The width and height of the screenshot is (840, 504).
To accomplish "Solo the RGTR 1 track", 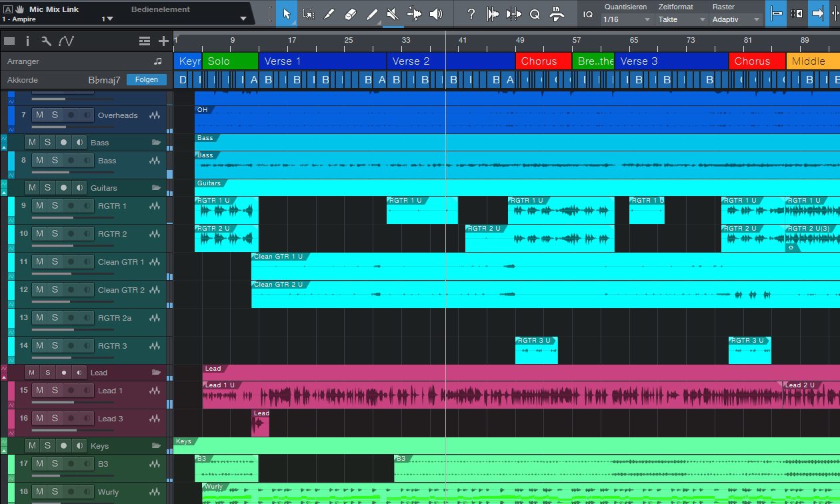I will pyautogui.click(x=55, y=206).
